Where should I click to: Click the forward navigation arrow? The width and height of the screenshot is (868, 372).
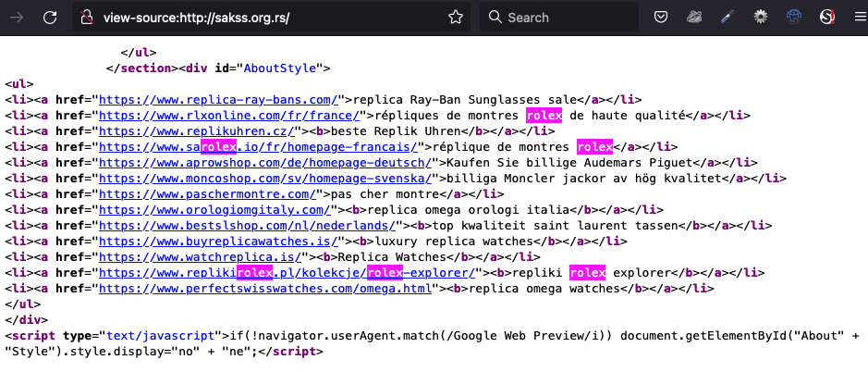17,18
